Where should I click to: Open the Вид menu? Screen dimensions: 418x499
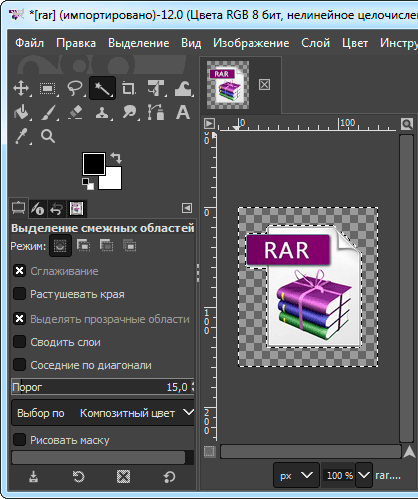(x=191, y=43)
